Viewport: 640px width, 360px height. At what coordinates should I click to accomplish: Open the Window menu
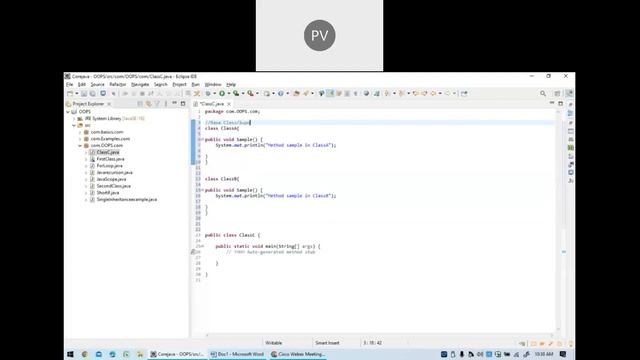pyautogui.click(x=213, y=84)
